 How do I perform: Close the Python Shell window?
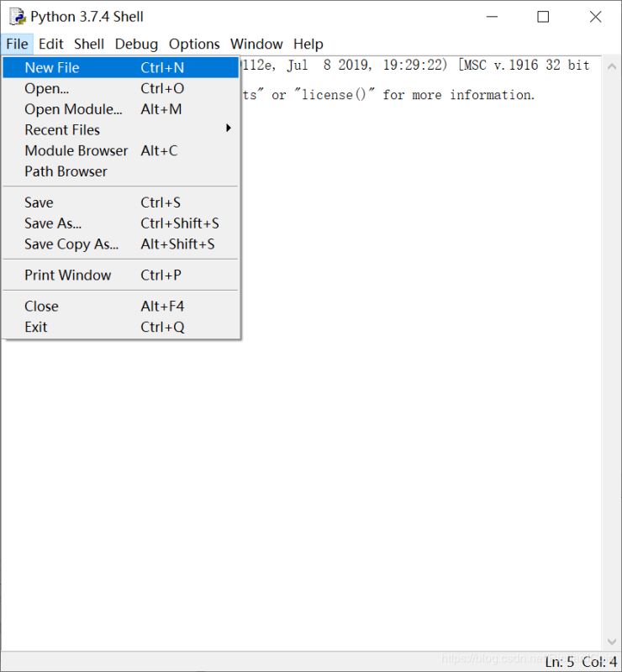pos(595,17)
